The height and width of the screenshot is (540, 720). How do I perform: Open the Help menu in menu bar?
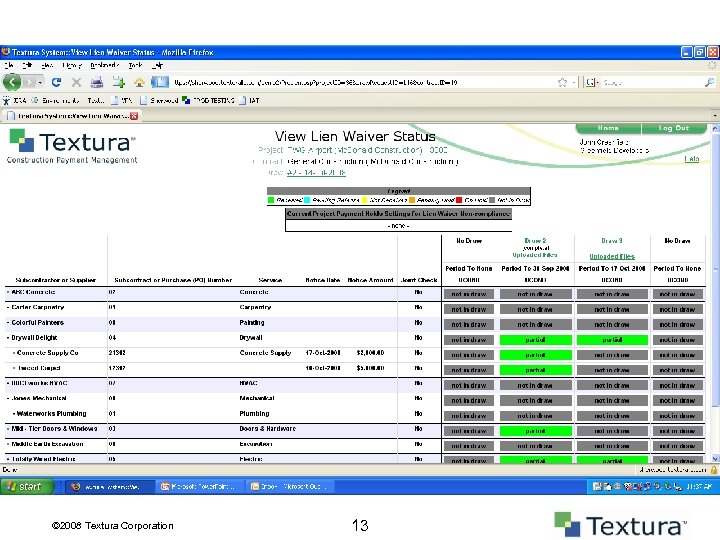tap(157, 66)
